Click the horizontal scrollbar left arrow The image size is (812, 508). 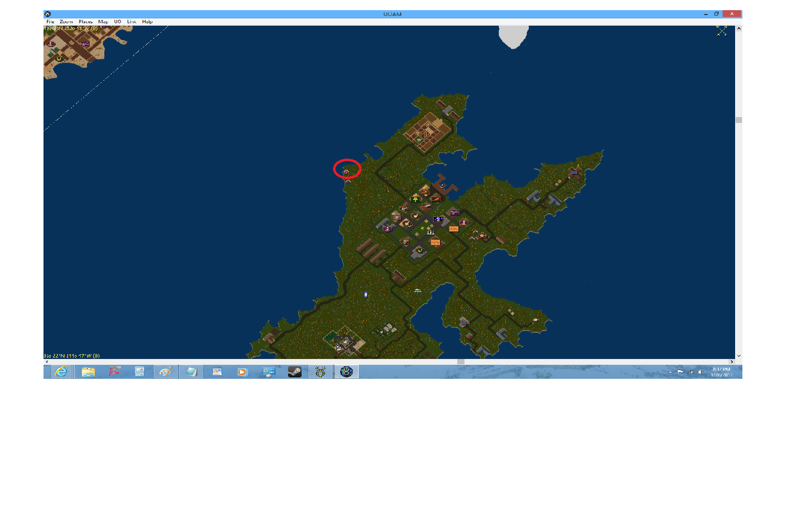point(47,361)
